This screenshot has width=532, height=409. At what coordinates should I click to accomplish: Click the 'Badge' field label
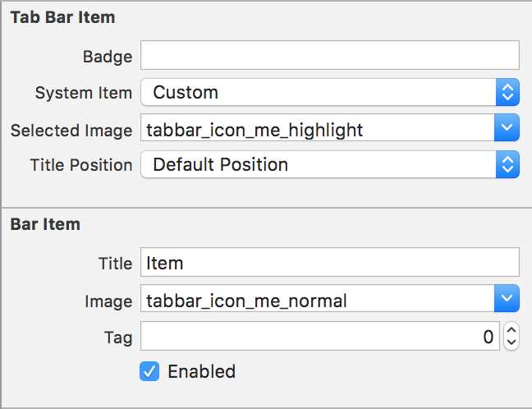pos(108,57)
